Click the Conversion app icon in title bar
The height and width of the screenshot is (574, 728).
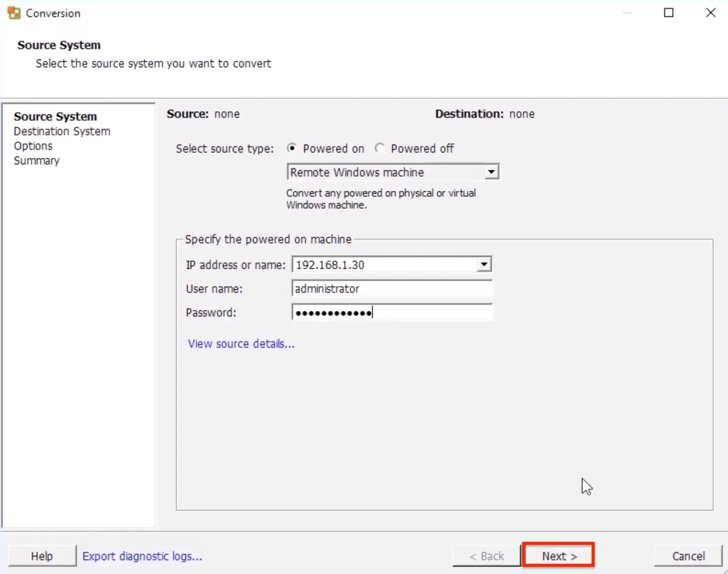(x=13, y=13)
